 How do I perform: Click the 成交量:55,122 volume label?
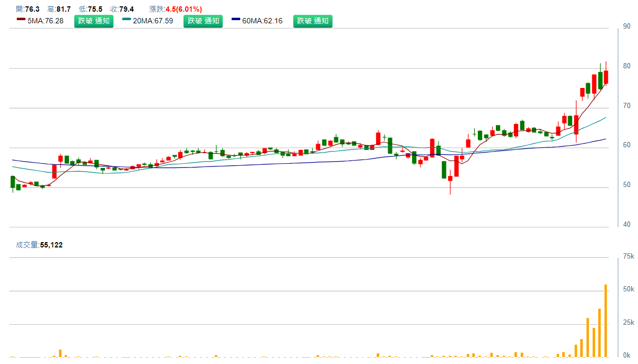(x=40, y=245)
